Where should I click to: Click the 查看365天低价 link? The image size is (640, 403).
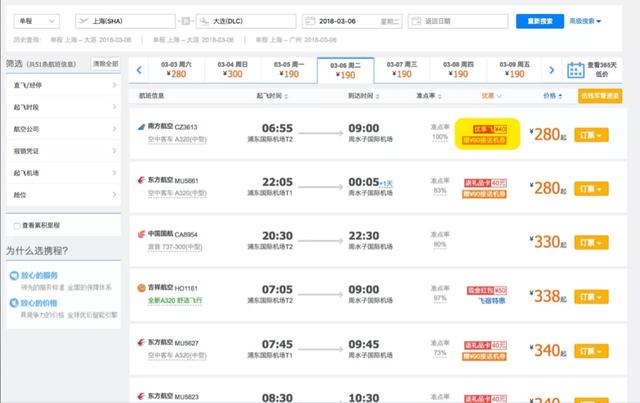click(602, 70)
